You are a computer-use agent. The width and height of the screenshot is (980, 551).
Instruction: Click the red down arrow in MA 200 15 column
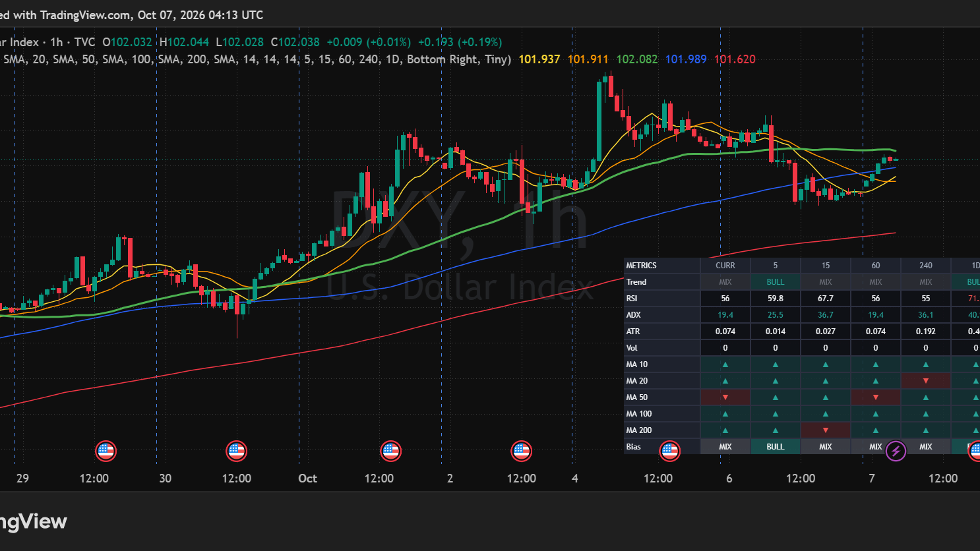click(826, 430)
